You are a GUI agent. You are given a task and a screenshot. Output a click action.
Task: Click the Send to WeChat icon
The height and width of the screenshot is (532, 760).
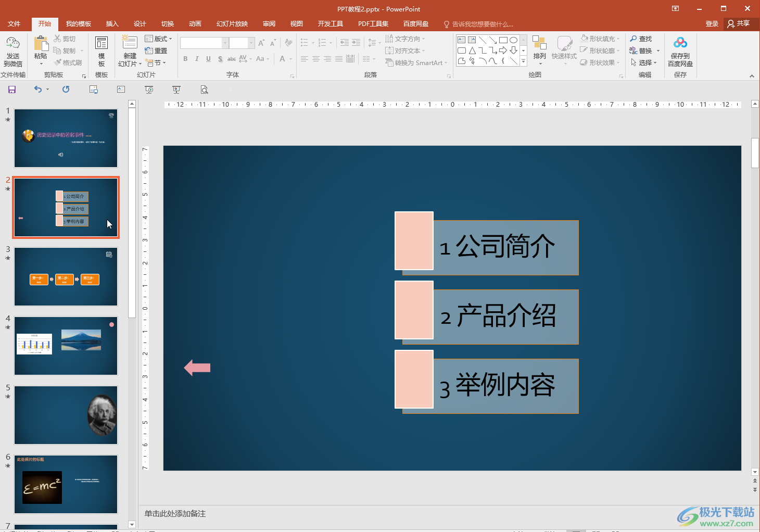pos(13,43)
